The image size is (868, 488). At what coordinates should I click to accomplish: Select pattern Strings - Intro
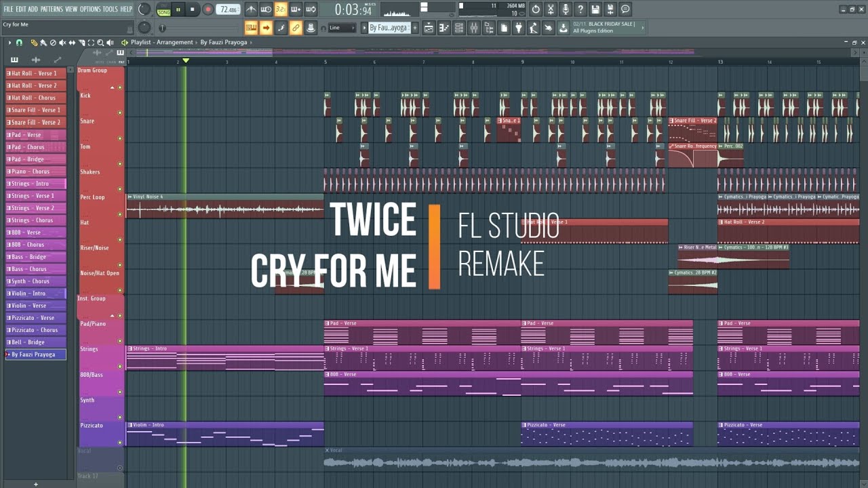(36, 184)
